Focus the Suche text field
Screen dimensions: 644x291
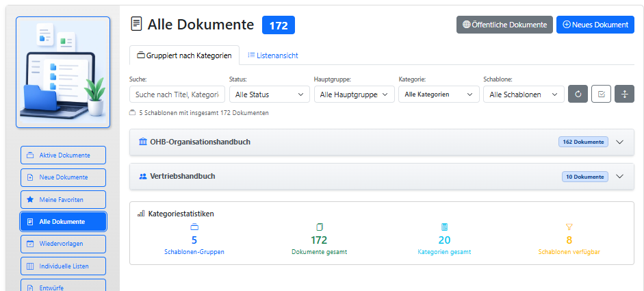tap(177, 94)
